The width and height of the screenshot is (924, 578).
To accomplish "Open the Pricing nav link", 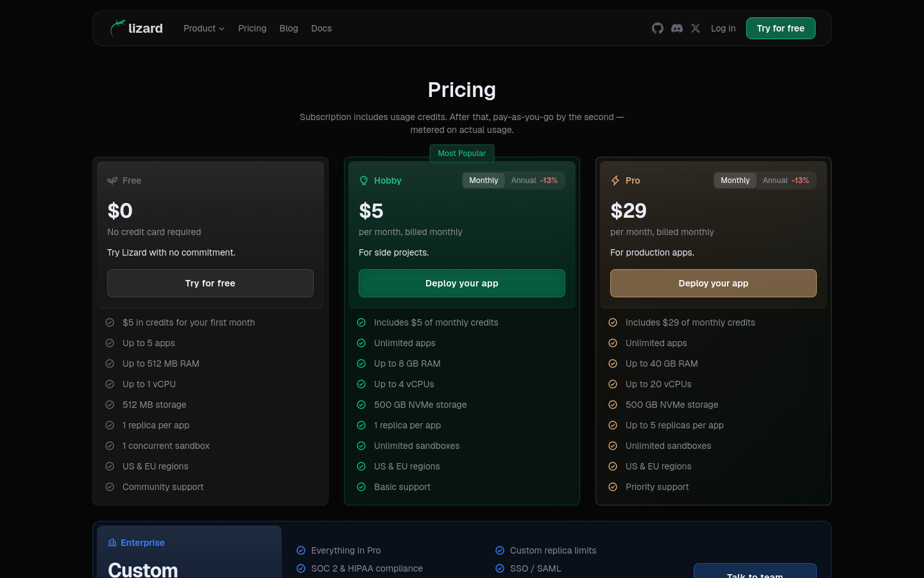I will click(x=252, y=28).
